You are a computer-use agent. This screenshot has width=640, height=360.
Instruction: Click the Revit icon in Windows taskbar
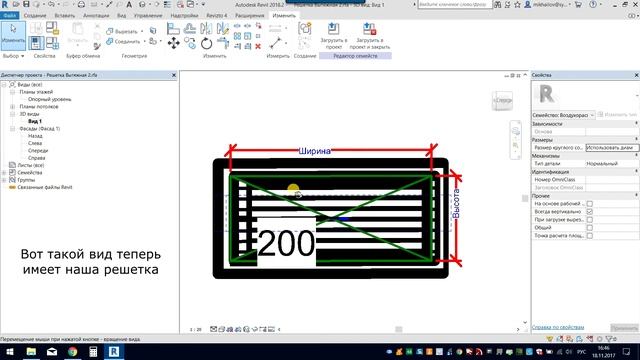tap(113, 351)
